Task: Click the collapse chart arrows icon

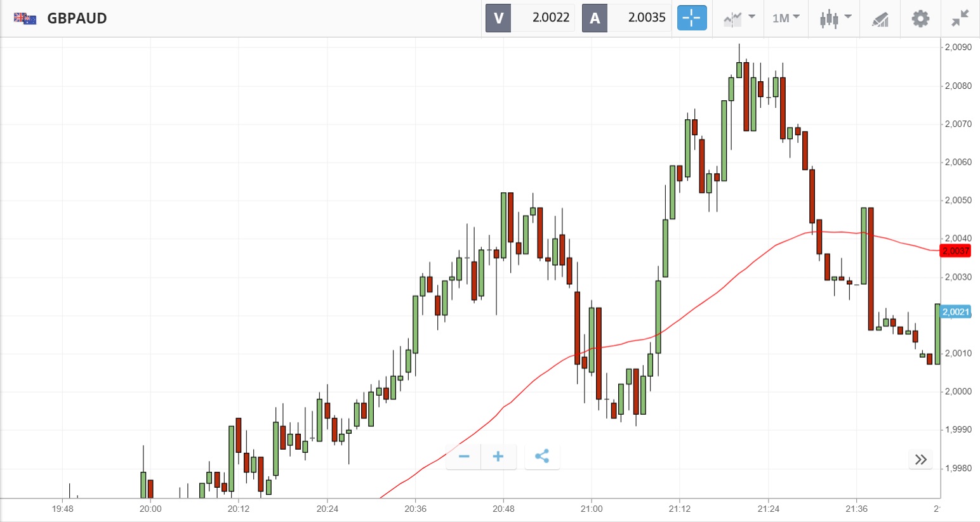Action: point(960,18)
